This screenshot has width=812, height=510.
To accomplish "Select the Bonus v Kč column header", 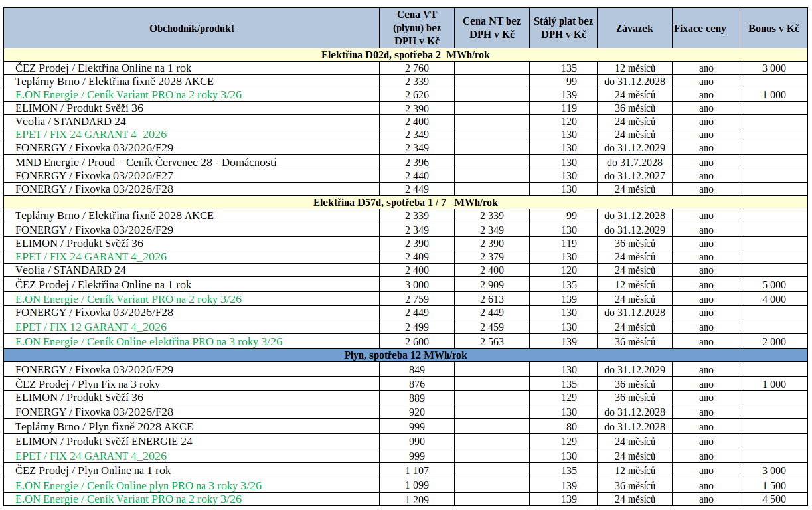I will pos(773,29).
